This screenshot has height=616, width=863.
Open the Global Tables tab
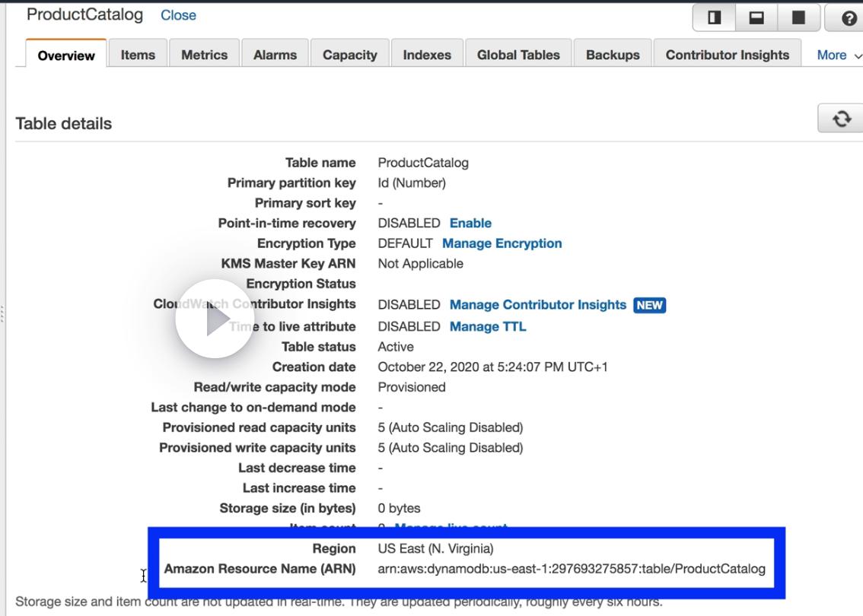point(518,55)
